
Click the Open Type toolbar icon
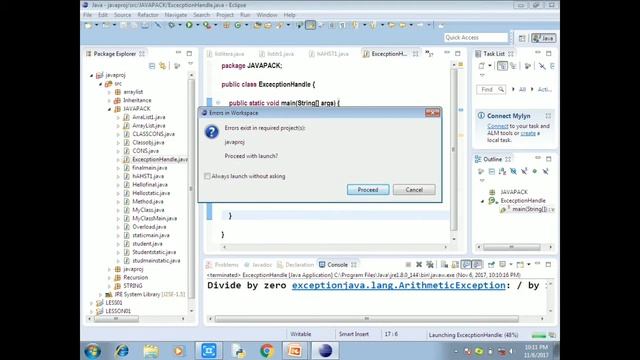pos(257,25)
